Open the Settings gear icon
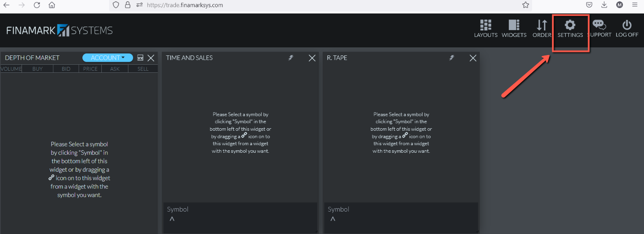 570,25
